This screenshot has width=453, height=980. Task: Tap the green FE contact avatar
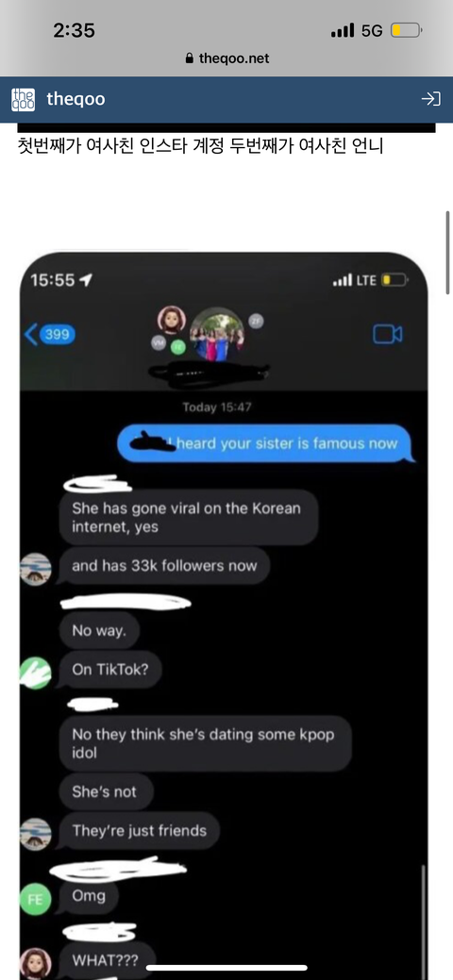[35, 900]
